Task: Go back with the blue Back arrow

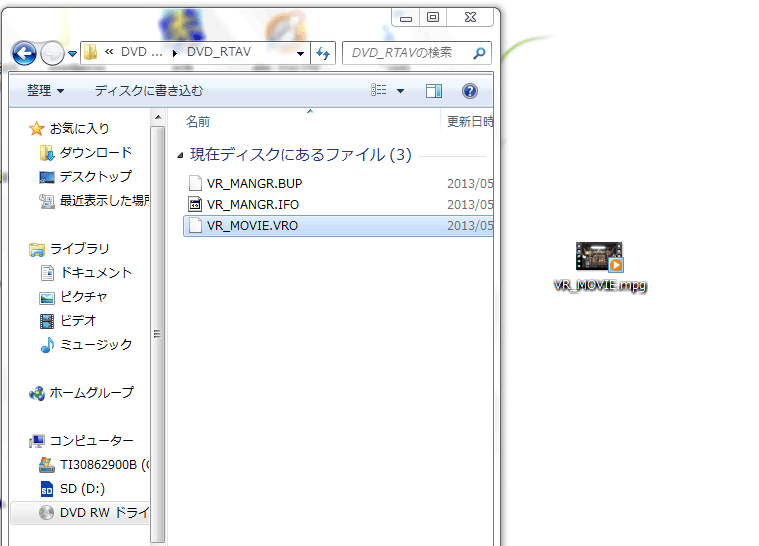Action: 24,53
